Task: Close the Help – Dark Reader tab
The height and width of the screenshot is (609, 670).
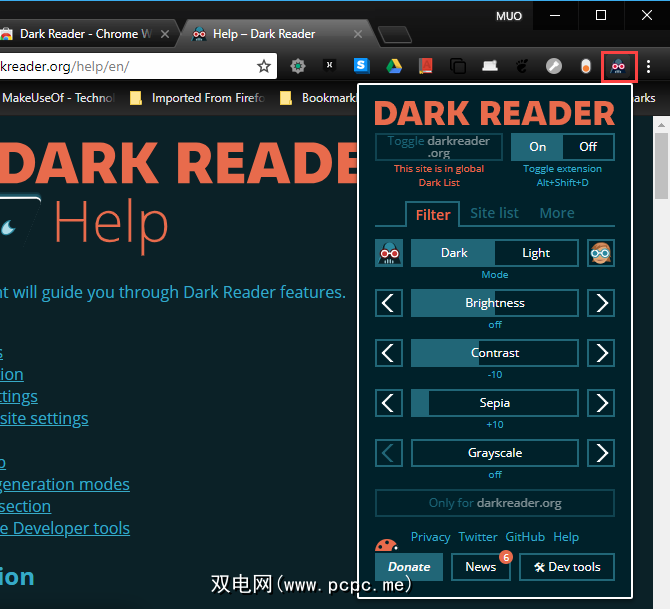Action: point(358,34)
